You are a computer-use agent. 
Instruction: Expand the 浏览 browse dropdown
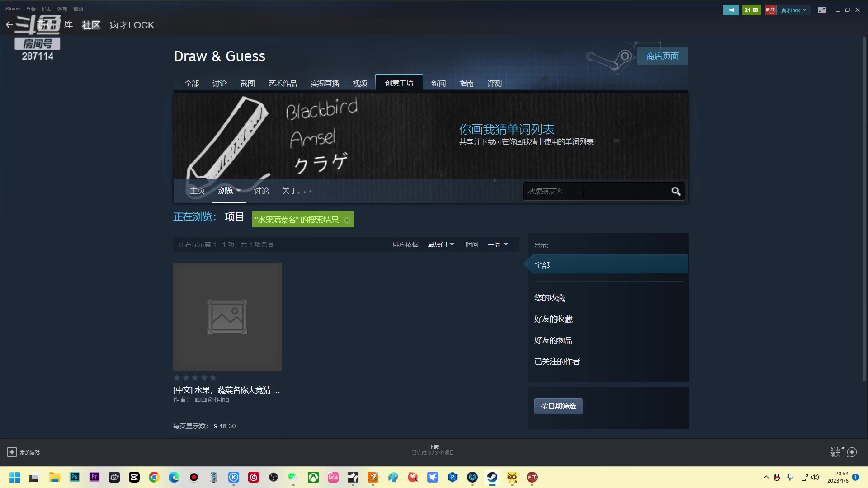point(229,191)
